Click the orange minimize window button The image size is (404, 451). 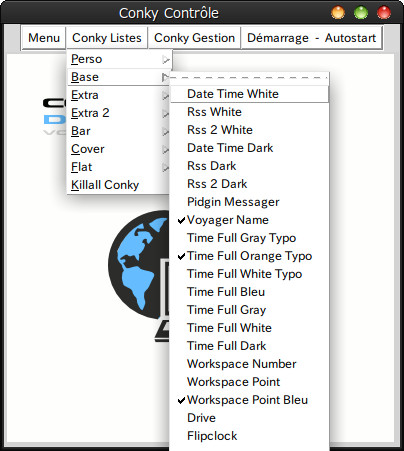point(338,13)
